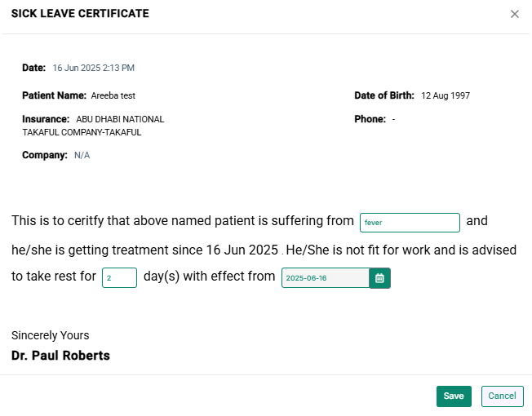This screenshot has width=532, height=416.
Task: Save the sick leave certificate
Action: click(x=454, y=396)
